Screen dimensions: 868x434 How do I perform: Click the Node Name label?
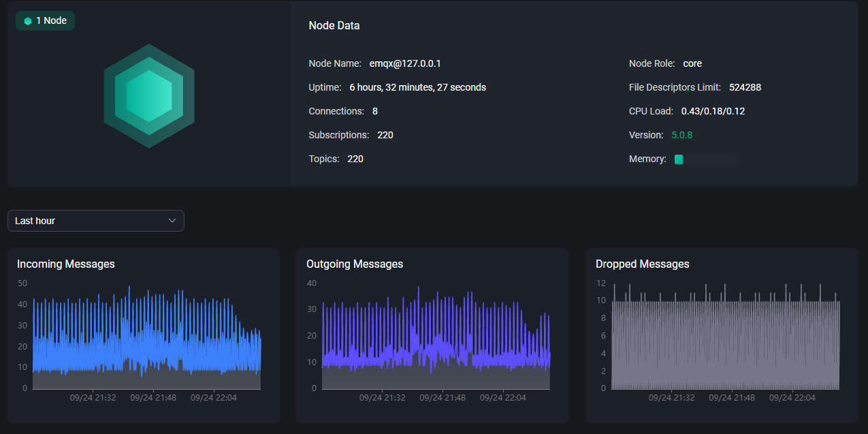coord(335,63)
